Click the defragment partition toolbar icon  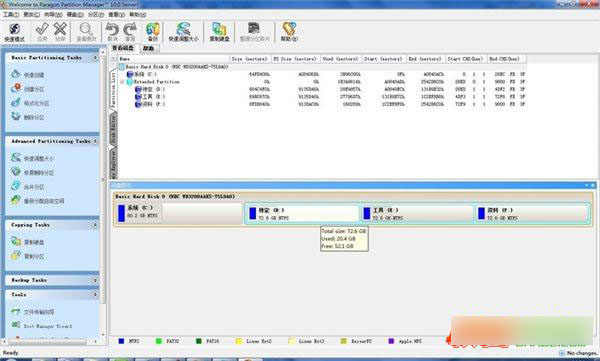point(254,32)
